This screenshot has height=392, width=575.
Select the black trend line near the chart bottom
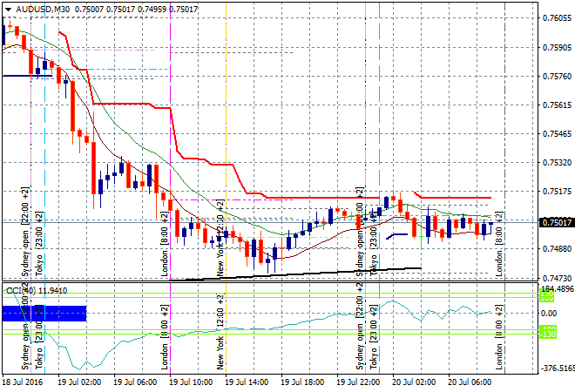296,274
